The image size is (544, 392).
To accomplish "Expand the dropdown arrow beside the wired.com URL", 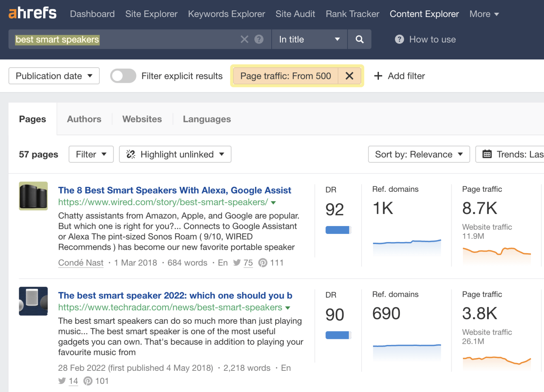I will point(273,202).
